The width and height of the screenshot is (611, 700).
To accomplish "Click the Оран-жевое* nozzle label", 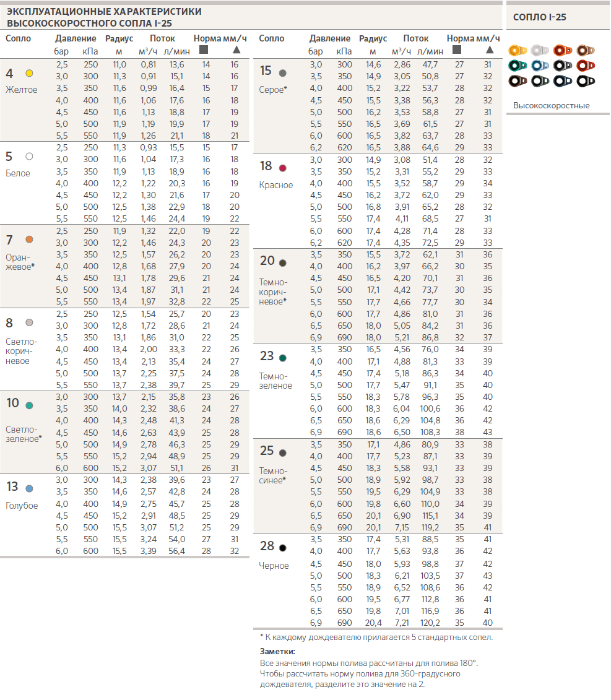I will tap(20, 262).
